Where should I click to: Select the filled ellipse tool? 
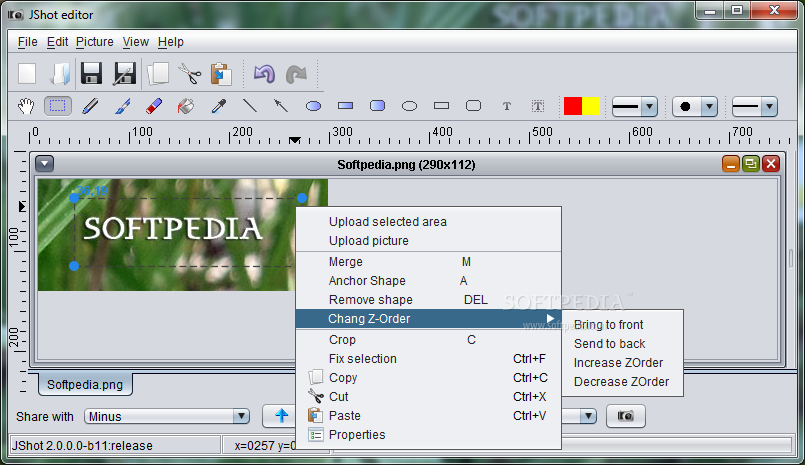point(313,106)
